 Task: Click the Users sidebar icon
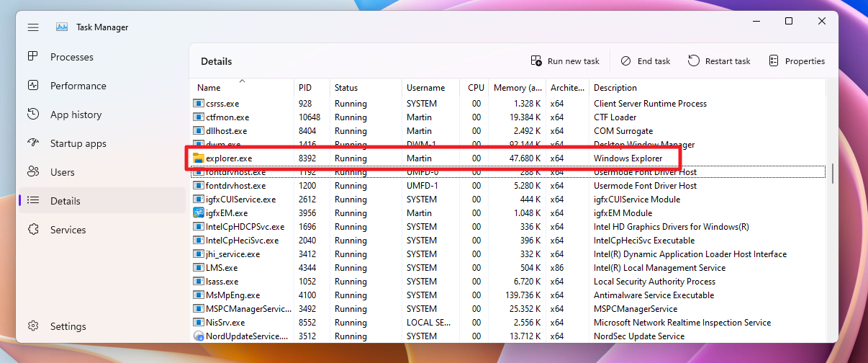33,172
